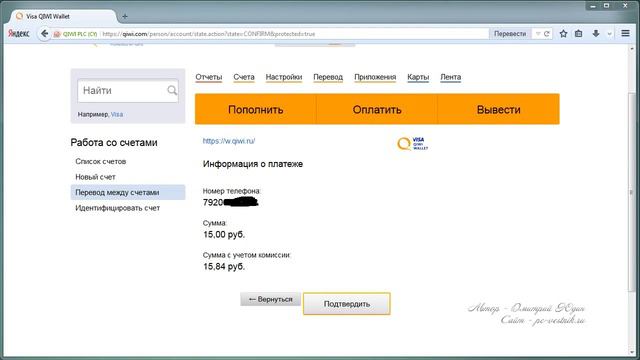Click the browser back arrow button

tap(44, 33)
